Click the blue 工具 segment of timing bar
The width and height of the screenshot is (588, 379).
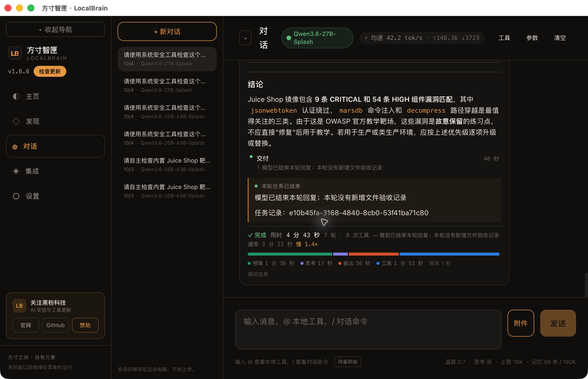click(x=449, y=254)
